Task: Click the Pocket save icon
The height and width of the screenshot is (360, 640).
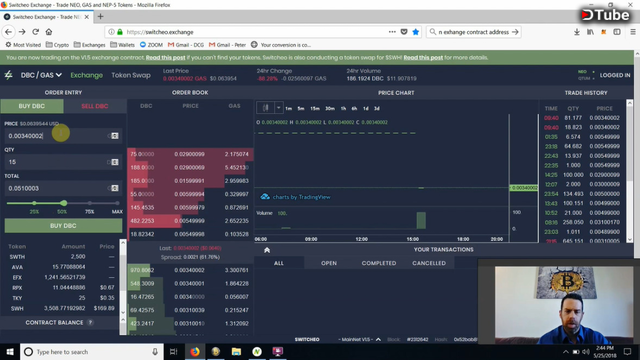Action: [x=404, y=32]
